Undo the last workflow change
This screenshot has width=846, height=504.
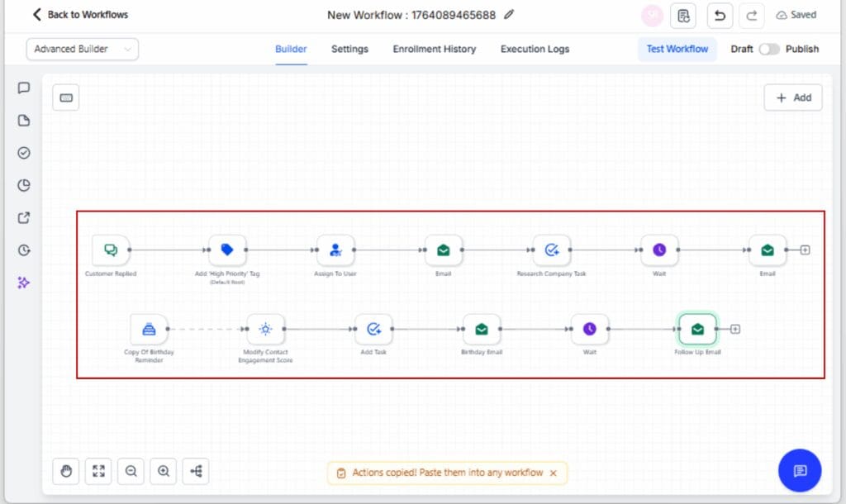tap(719, 16)
